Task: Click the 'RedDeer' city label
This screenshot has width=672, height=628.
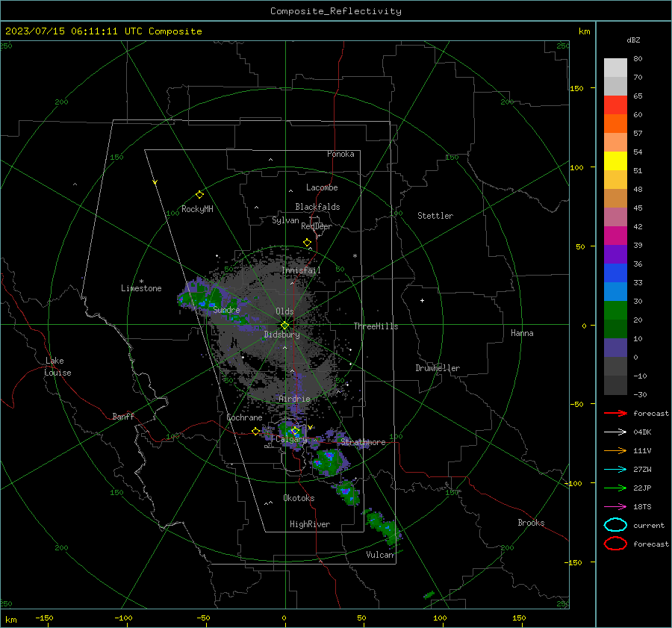Action: [x=317, y=226]
